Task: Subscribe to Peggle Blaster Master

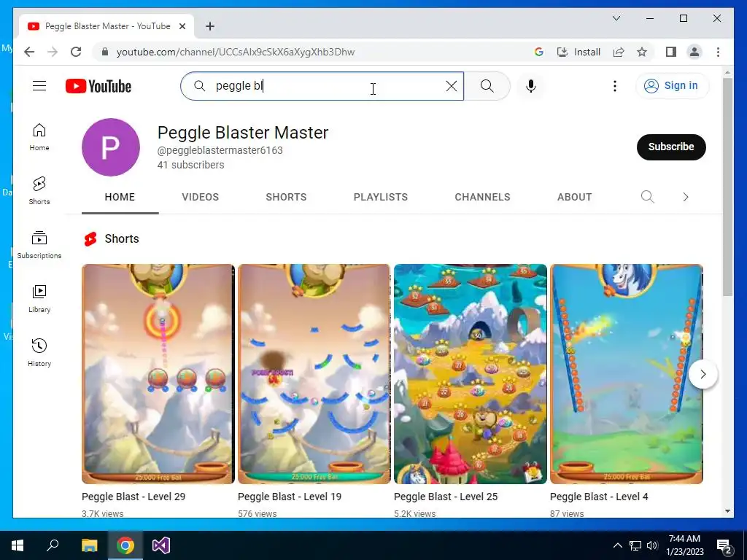Action: pos(671,147)
